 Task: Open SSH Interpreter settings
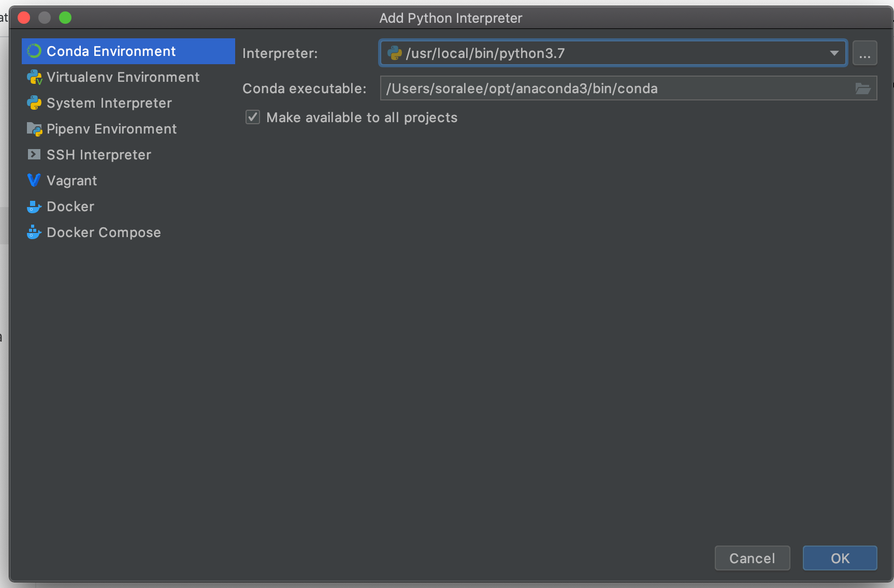click(x=128, y=155)
